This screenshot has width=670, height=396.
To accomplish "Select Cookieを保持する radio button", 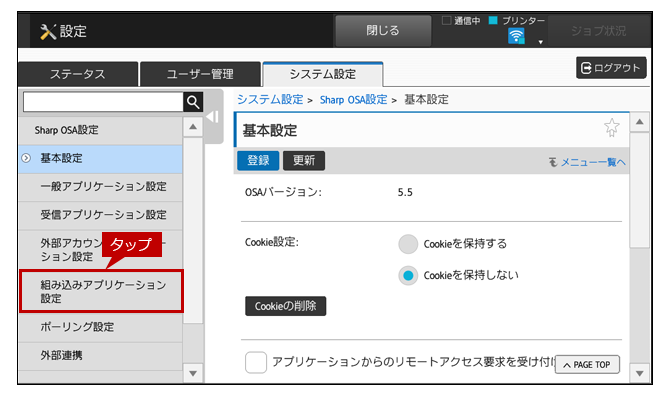I will coord(408,244).
